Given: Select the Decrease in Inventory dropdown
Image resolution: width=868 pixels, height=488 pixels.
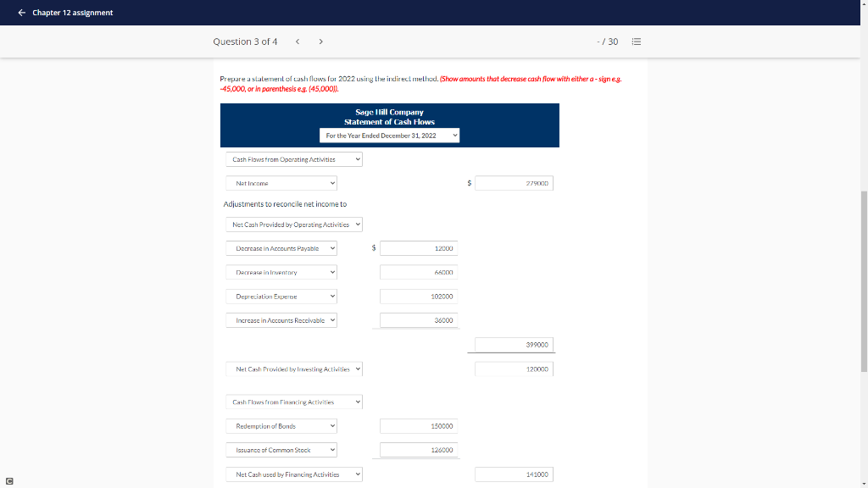Looking at the screenshot, I should [281, 272].
